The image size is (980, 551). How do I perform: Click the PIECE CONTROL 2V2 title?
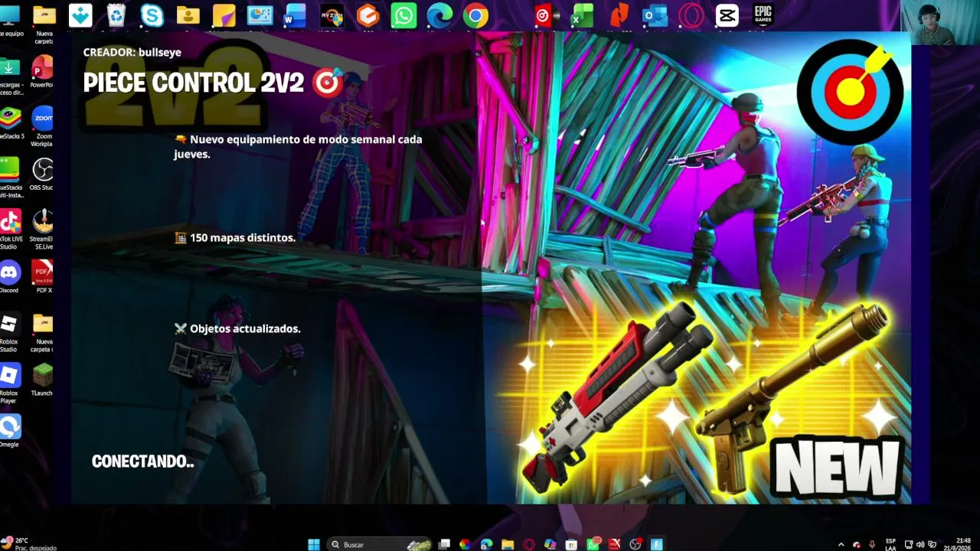point(193,83)
